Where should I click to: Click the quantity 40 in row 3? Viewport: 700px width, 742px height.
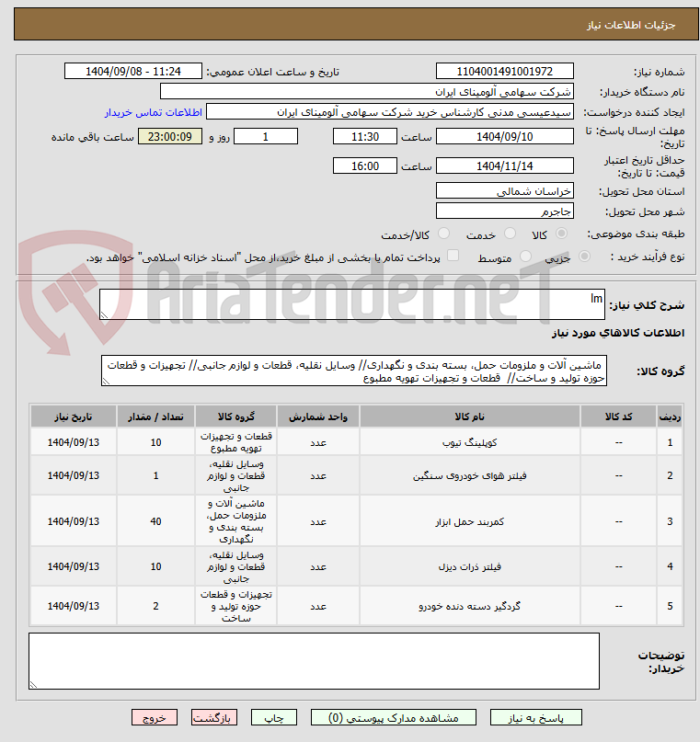tap(155, 521)
